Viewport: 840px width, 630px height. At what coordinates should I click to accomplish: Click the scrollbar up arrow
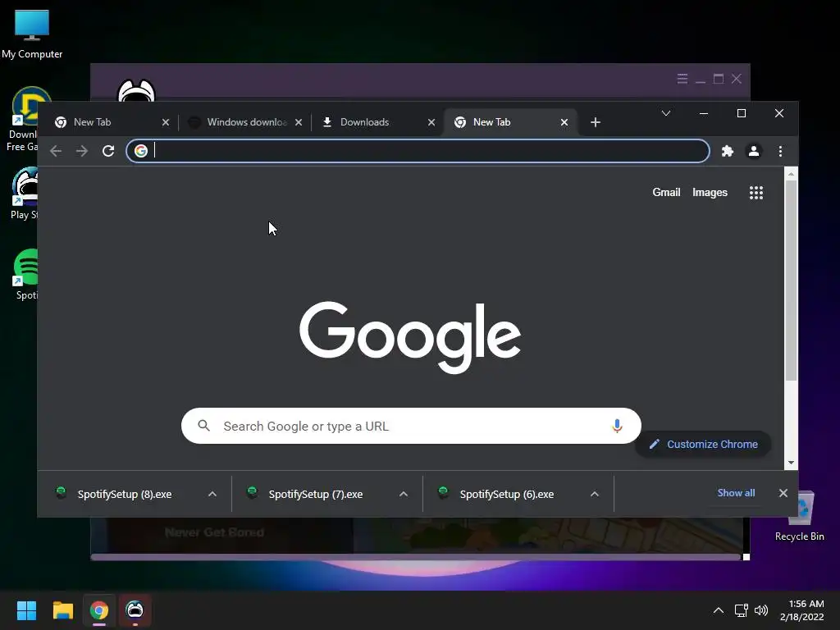(791, 174)
